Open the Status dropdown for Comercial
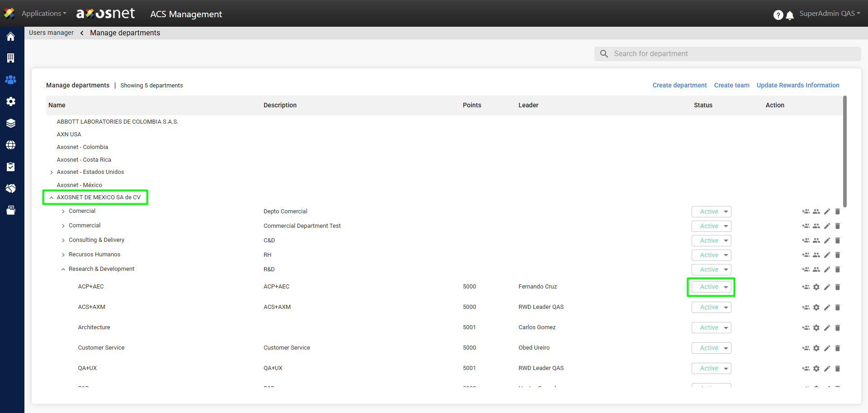The width and height of the screenshot is (868, 413). [x=711, y=211]
